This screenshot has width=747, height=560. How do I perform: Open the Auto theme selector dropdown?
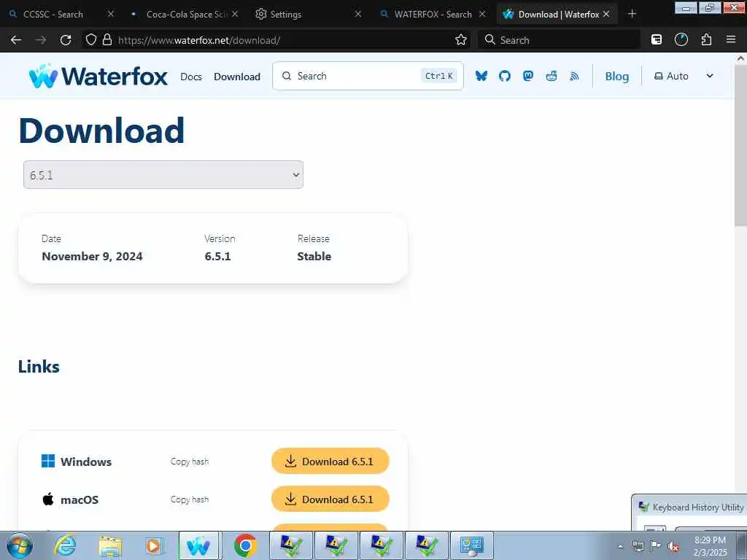point(684,76)
